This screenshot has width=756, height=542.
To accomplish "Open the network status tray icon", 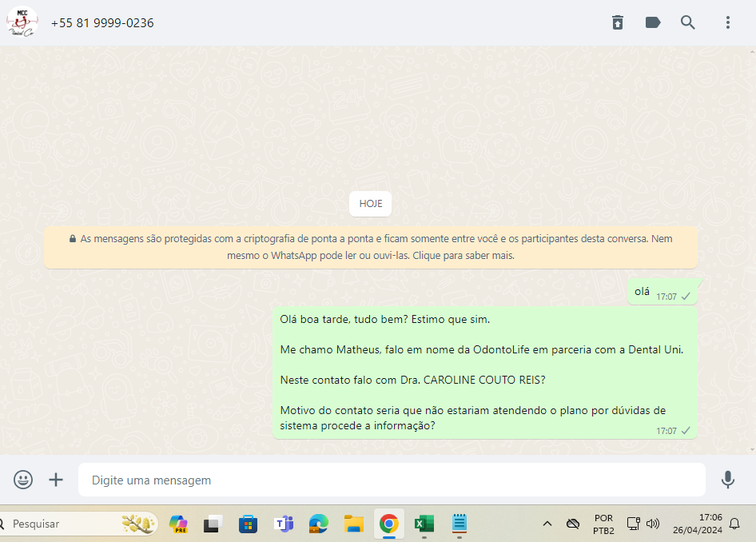I will pos(633,524).
